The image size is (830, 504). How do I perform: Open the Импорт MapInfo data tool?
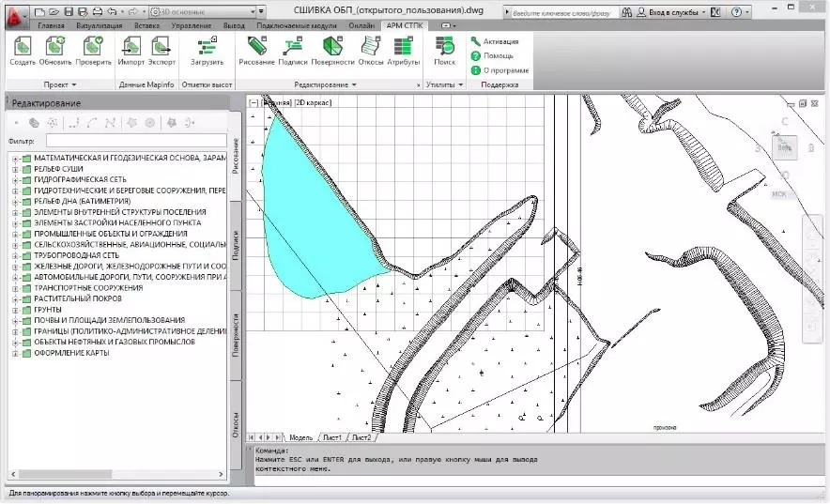(x=131, y=46)
